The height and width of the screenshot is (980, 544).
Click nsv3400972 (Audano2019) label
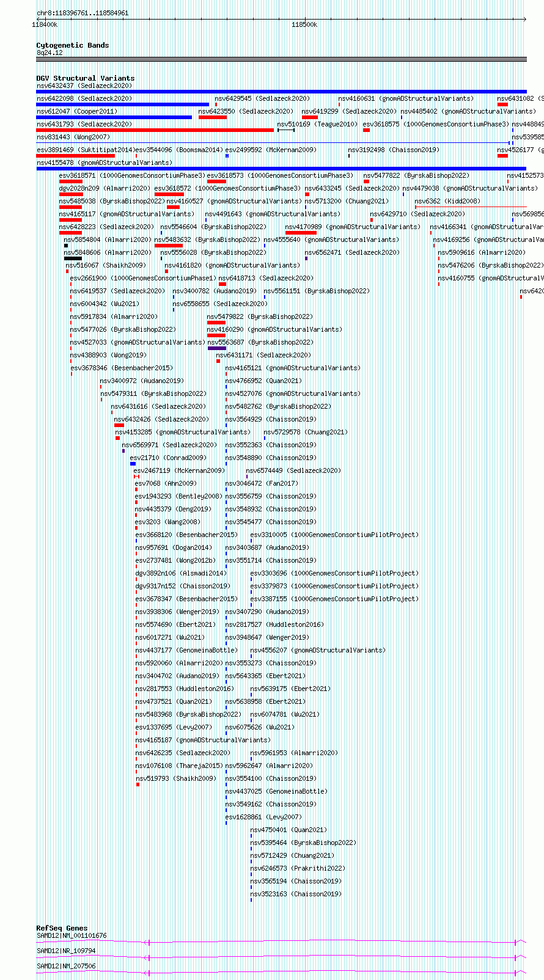[142, 381]
